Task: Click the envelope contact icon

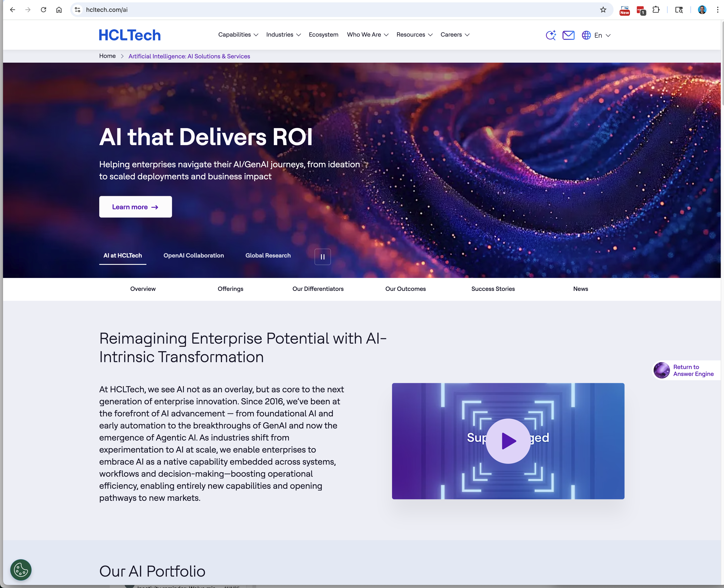Action: pyautogui.click(x=568, y=35)
